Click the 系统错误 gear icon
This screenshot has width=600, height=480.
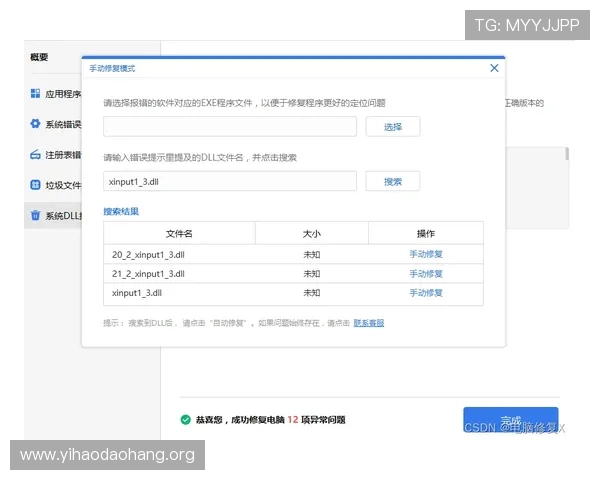point(35,124)
